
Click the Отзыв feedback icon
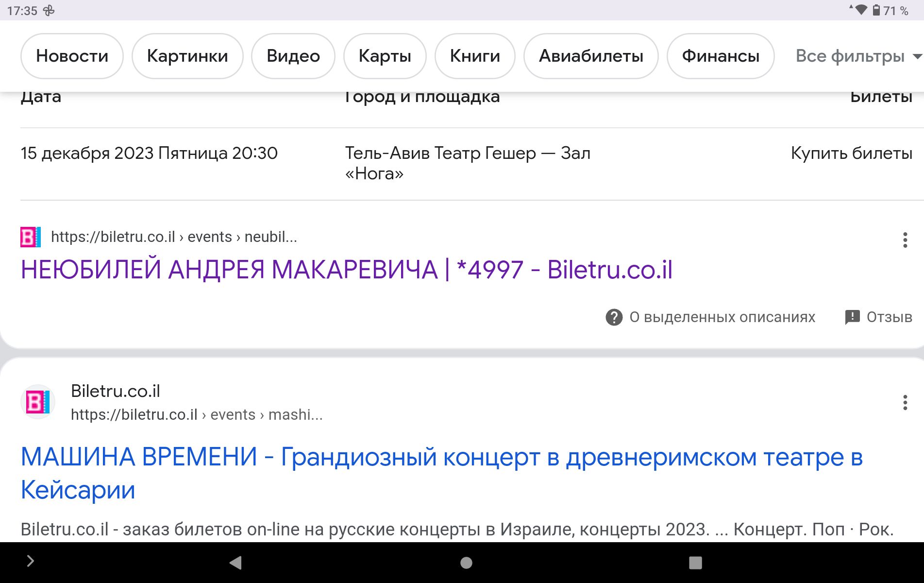pyautogui.click(x=853, y=317)
